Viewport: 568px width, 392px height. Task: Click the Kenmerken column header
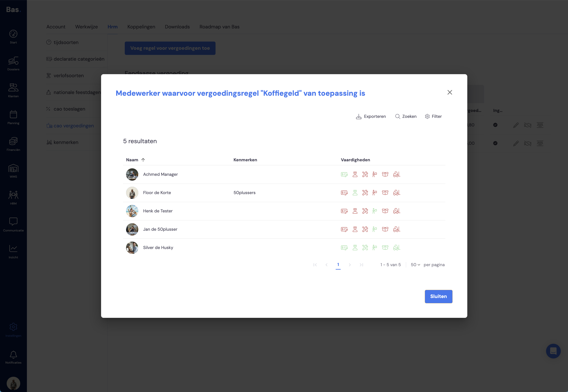click(245, 160)
